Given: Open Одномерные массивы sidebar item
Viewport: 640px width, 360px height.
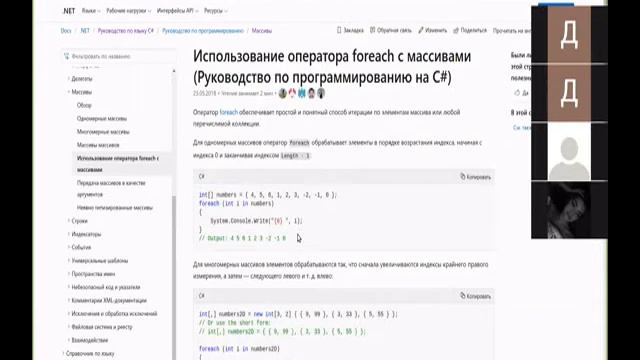Looking at the screenshot, I should pos(102,119).
